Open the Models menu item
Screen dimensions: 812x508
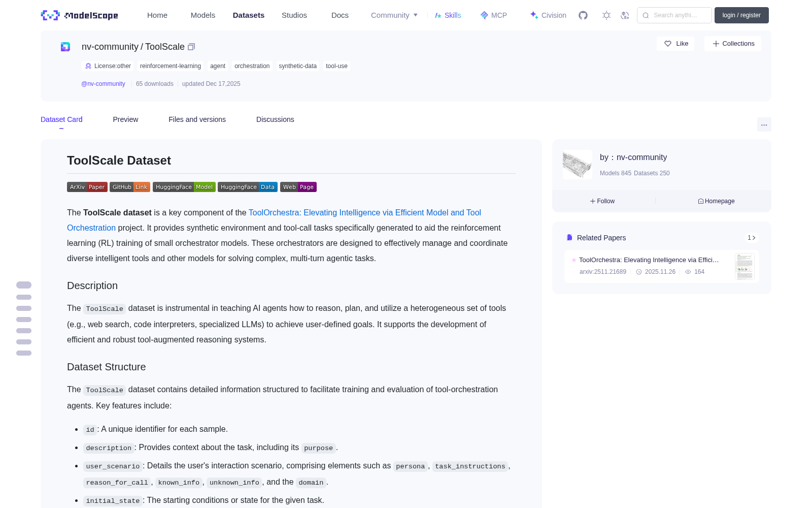[x=203, y=15]
